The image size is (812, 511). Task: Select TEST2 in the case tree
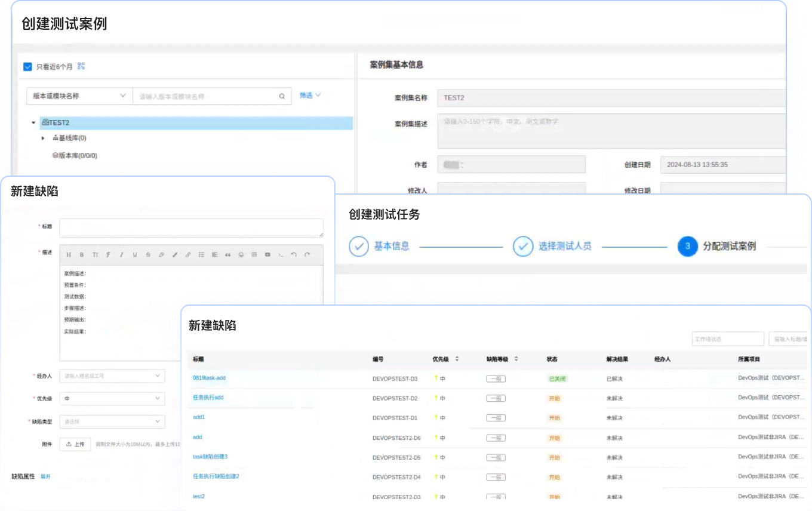tap(196, 123)
